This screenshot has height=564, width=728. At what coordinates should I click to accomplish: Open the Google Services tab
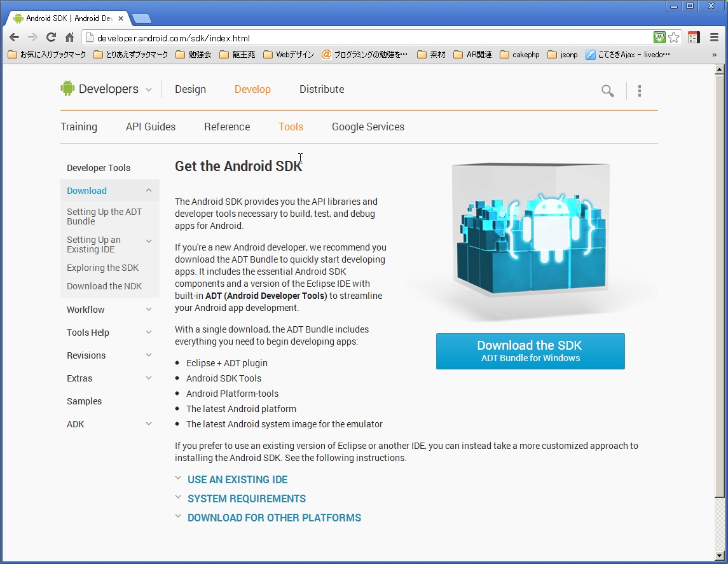point(368,127)
